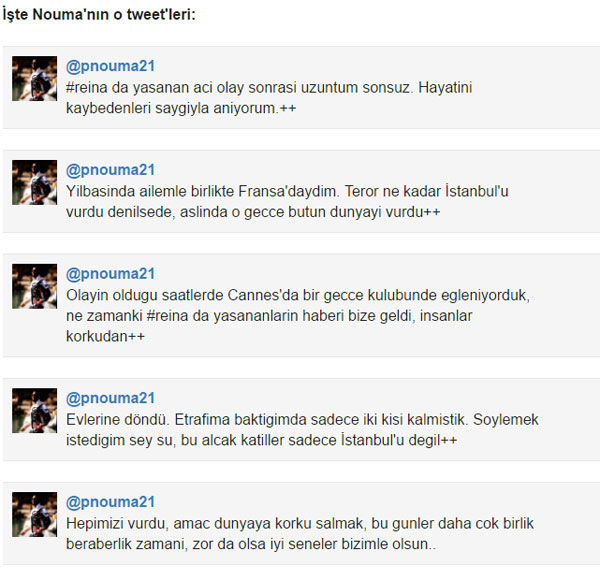Open @pnouma21 link in the first tweet
This screenshot has height=580, width=600.
tap(110, 66)
